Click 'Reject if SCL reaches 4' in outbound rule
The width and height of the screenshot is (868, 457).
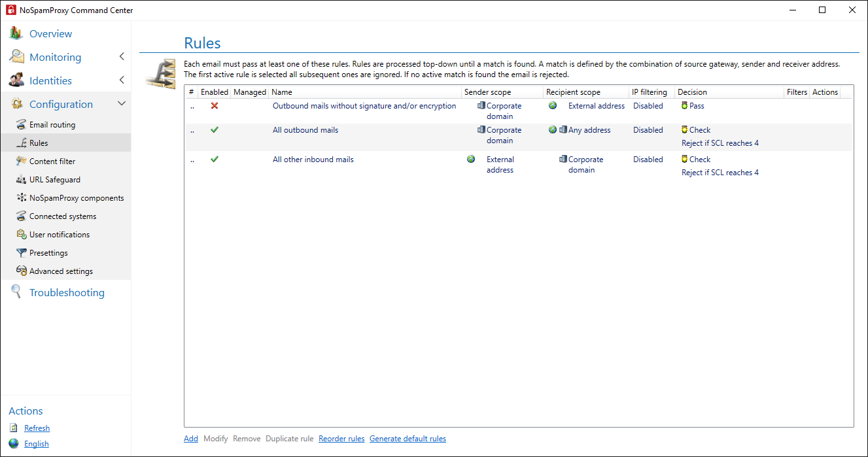pyautogui.click(x=720, y=143)
